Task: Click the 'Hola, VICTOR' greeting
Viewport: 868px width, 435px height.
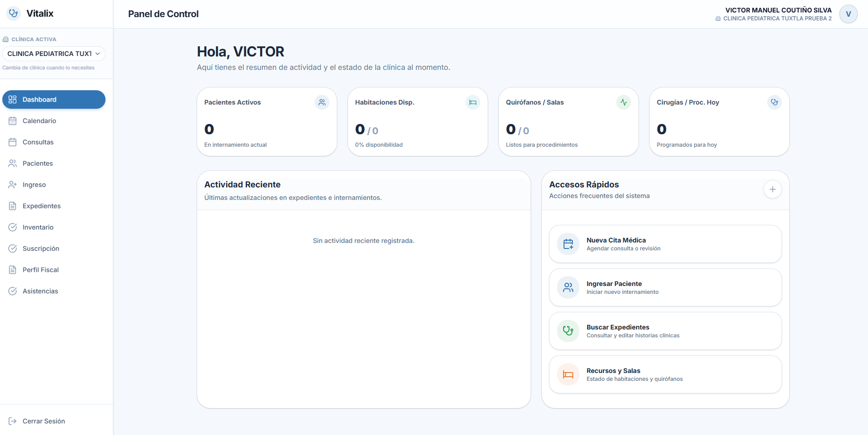Action: [241, 51]
